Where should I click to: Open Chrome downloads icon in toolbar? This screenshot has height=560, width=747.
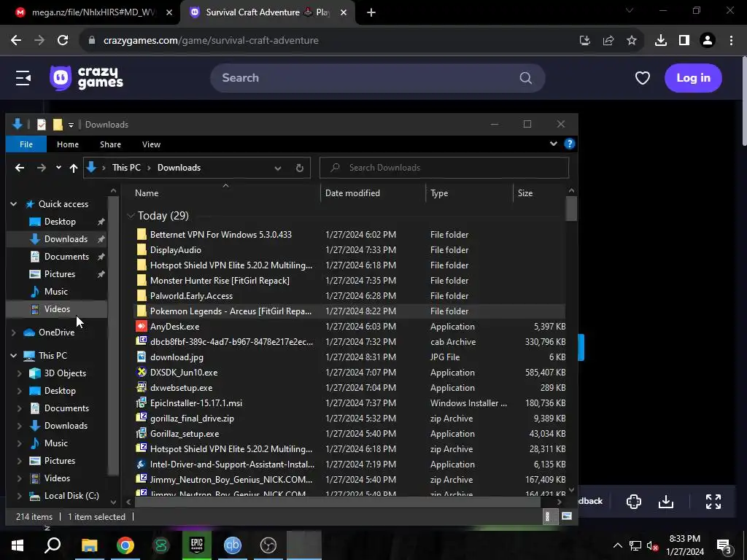660,41
